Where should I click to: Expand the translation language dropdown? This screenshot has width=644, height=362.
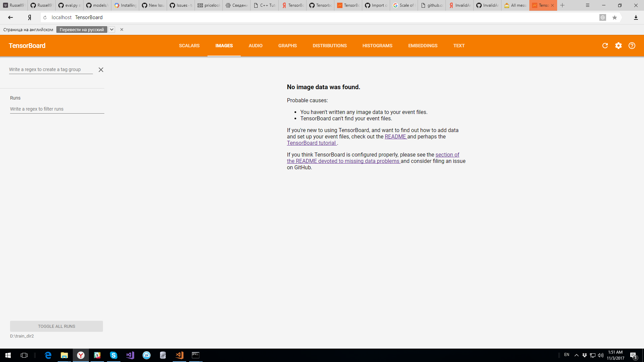(112, 29)
